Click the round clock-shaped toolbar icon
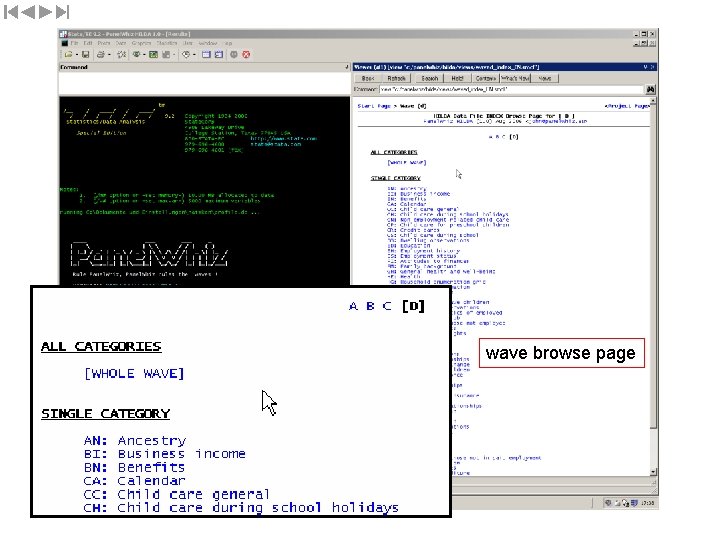This screenshot has height=540, width=720. click(x=186, y=55)
